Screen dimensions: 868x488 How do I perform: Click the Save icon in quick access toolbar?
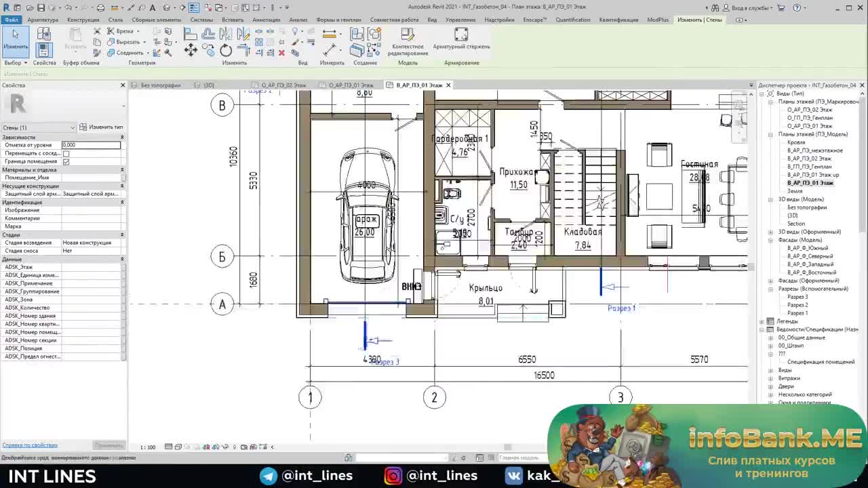tap(41, 7)
